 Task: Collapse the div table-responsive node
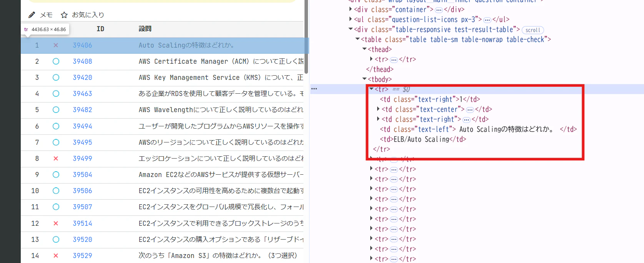351,29
